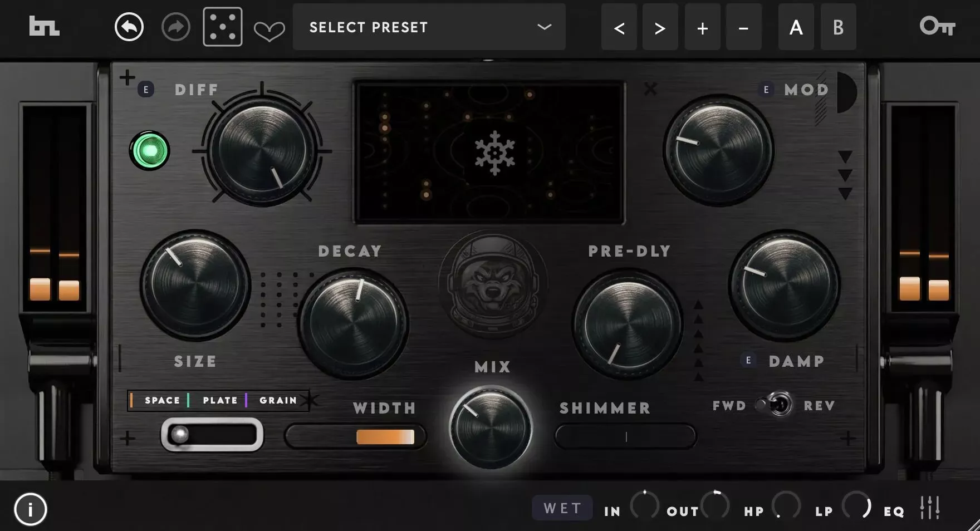Image resolution: width=980 pixels, height=531 pixels.
Task: Save a preset with the plus button
Action: [702, 27]
